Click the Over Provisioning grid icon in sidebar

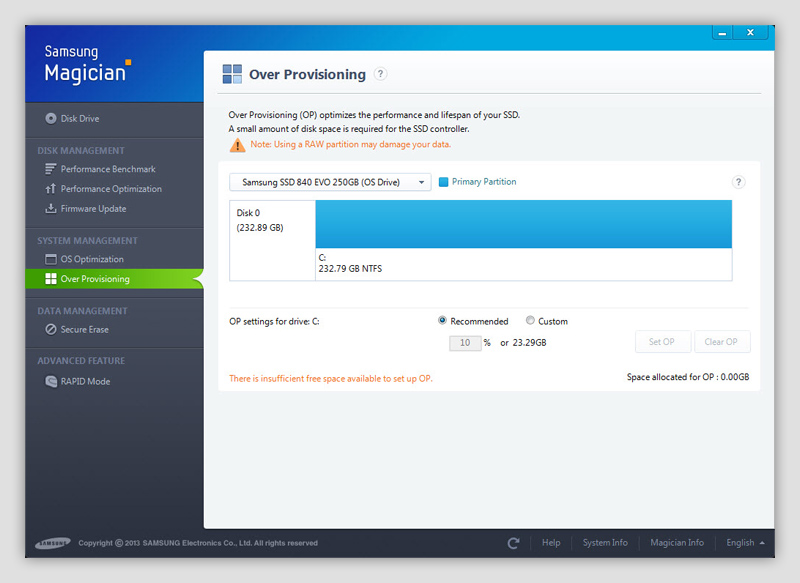point(51,278)
